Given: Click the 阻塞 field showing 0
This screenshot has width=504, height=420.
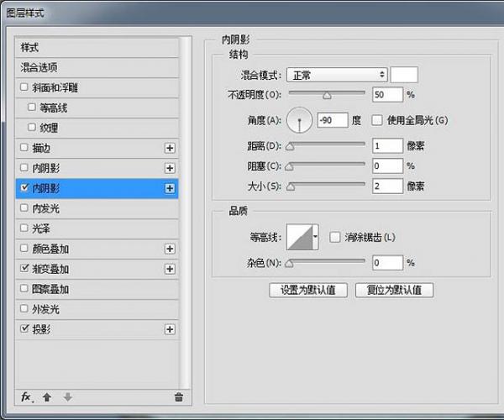Looking at the screenshot, I should pos(387,166).
